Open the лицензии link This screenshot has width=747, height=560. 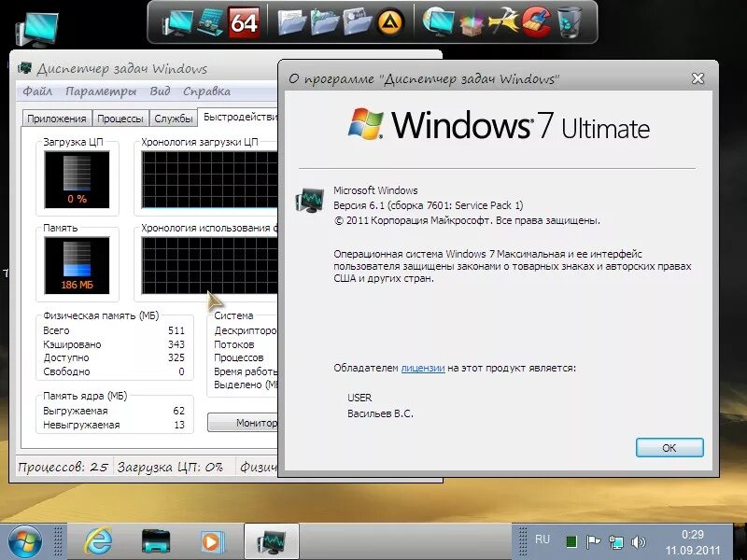[423, 368]
